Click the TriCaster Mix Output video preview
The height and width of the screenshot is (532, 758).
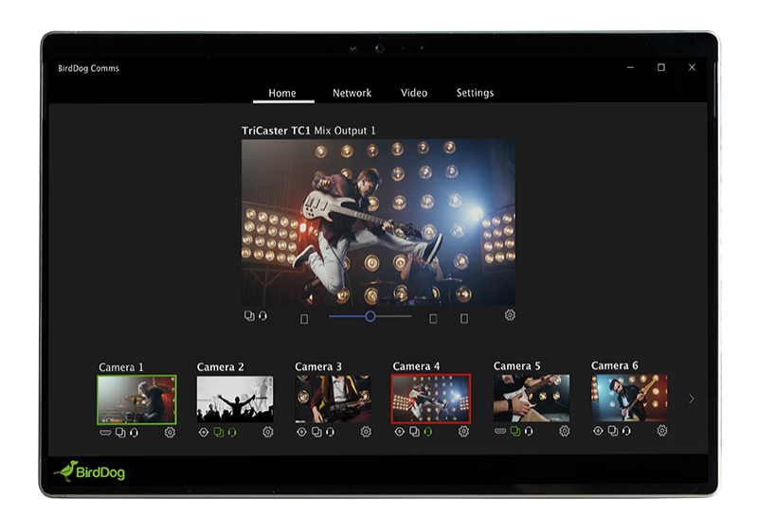[x=378, y=222]
